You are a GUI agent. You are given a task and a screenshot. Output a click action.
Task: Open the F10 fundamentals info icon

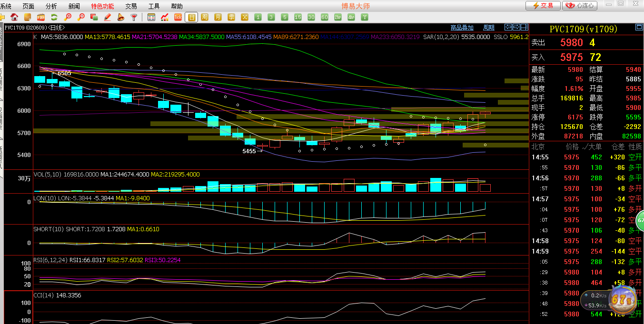click(41, 17)
